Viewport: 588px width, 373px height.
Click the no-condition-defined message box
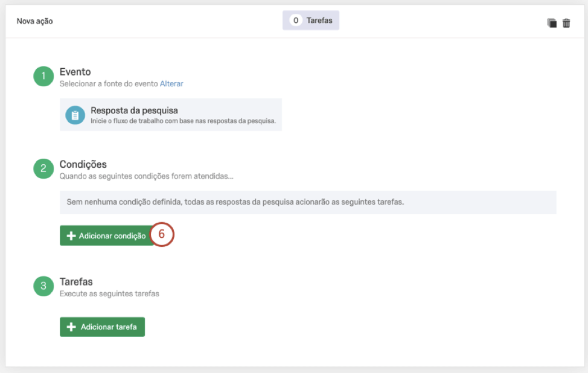(308, 202)
